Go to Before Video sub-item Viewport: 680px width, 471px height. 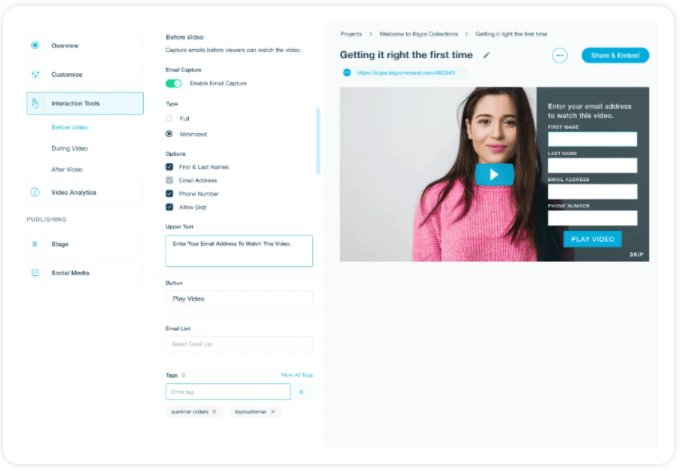[69, 127]
